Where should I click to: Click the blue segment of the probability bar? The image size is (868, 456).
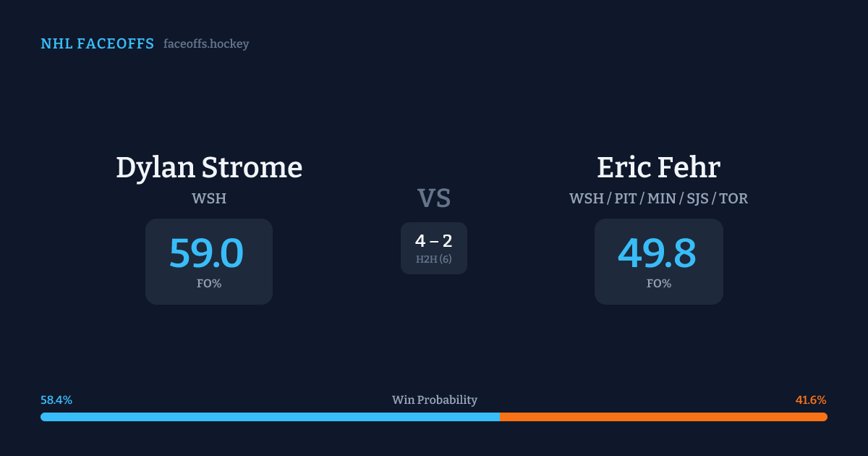tap(270, 417)
